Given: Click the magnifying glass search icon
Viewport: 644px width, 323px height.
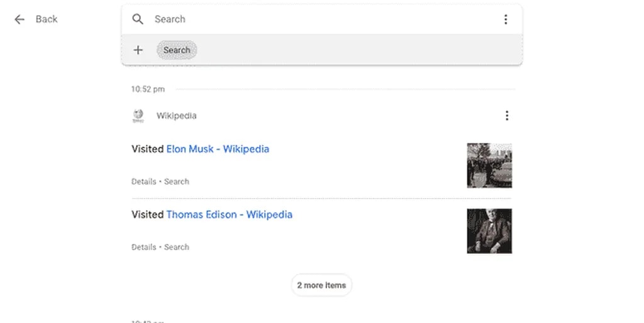Looking at the screenshot, I should click(x=138, y=19).
